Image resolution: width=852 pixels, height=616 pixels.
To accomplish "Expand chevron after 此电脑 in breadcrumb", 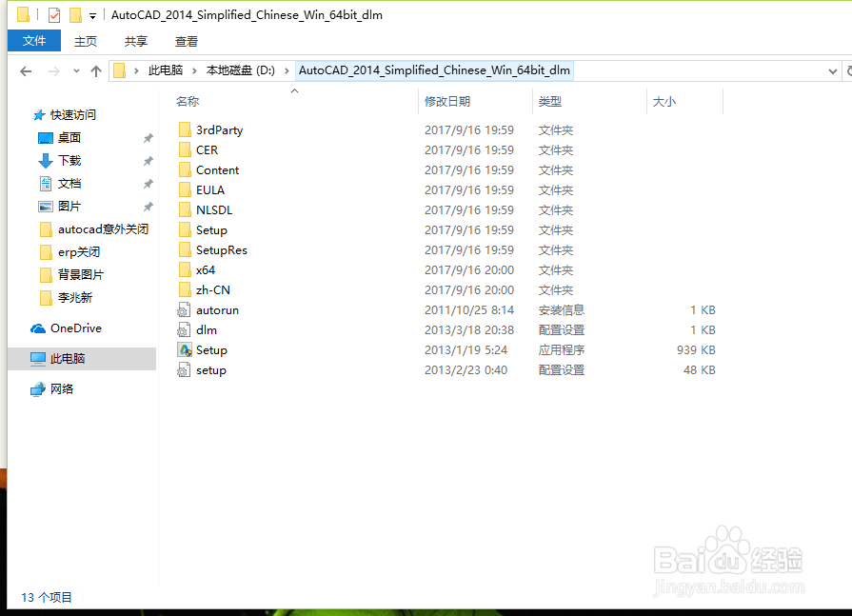I will (x=194, y=70).
